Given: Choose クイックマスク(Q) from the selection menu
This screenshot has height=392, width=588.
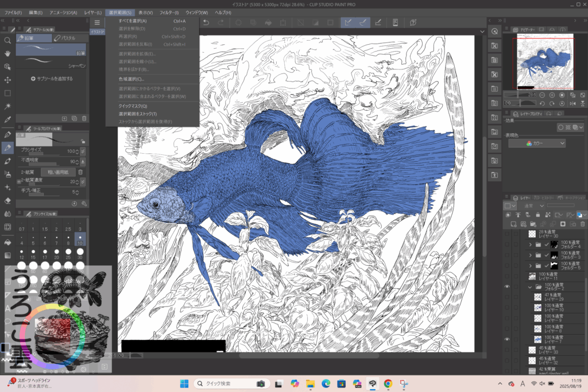Looking at the screenshot, I should pos(133,106).
